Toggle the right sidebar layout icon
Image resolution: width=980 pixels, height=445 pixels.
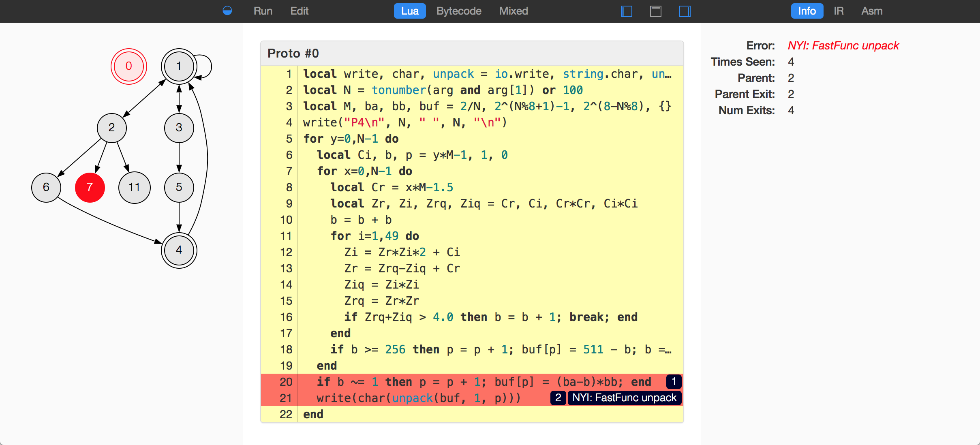[685, 11]
